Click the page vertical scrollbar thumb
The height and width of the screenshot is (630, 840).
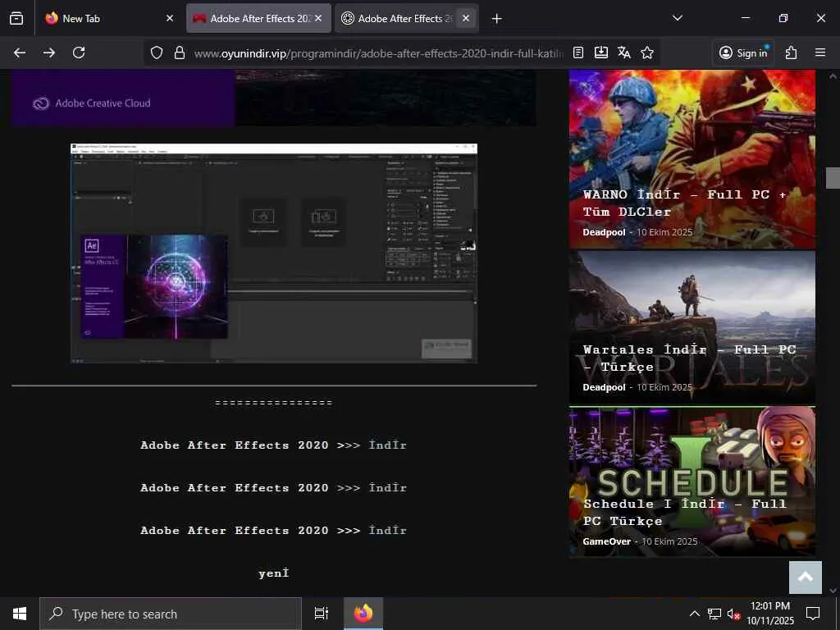coord(833,178)
